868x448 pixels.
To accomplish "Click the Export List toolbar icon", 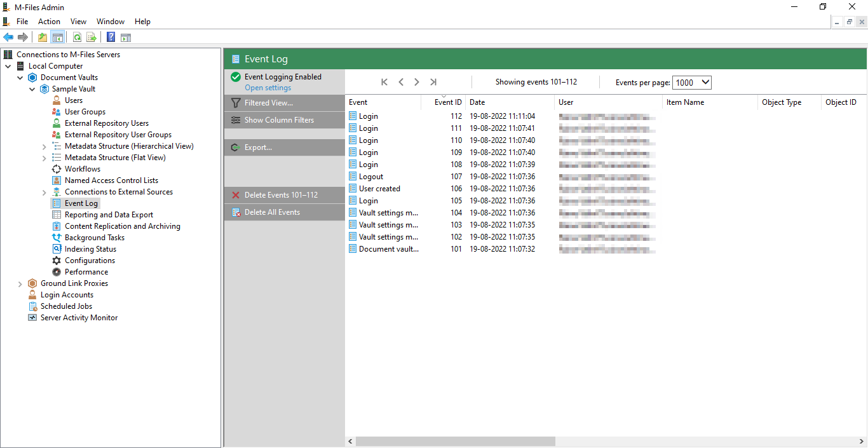I will tap(92, 37).
